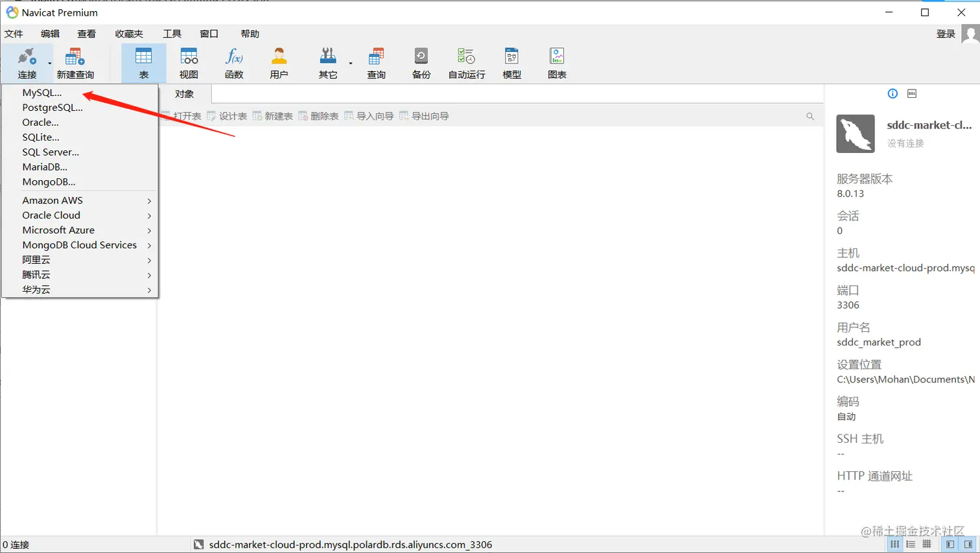Switch to detail grid view in the status bar
This screenshot has width=980, height=553.
click(x=927, y=545)
